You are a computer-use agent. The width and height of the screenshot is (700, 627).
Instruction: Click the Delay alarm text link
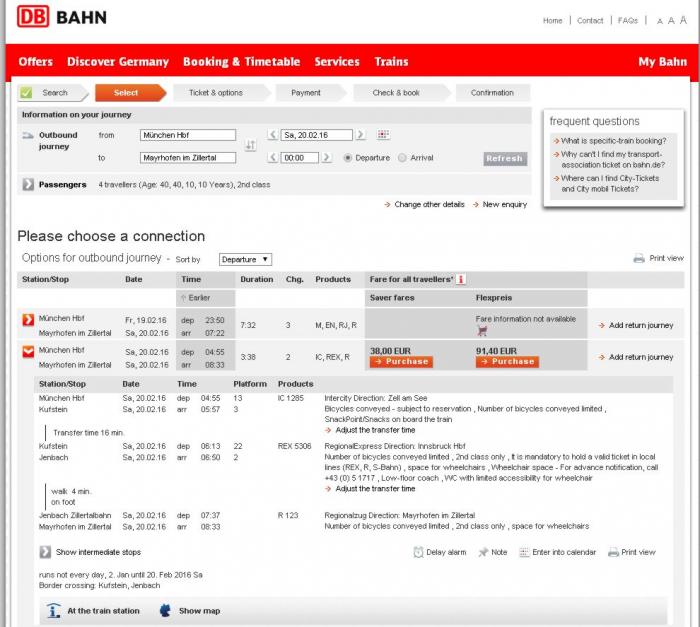(446, 552)
